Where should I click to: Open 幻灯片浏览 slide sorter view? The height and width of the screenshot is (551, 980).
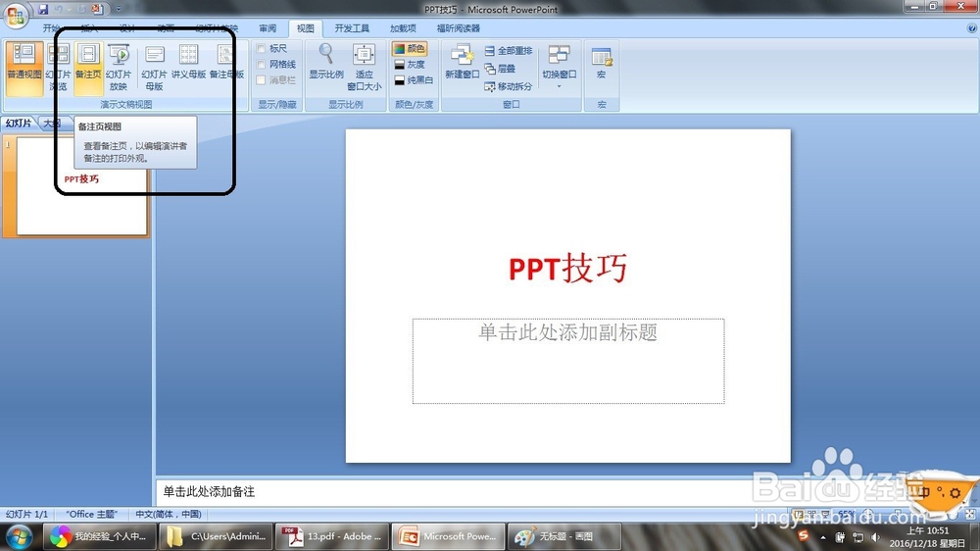58,68
